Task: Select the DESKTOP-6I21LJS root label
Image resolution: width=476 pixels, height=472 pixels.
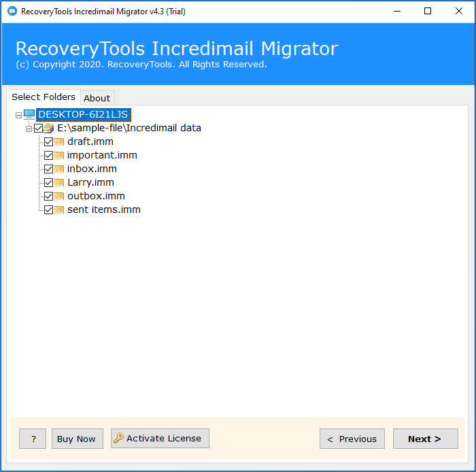Action: [84, 115]
